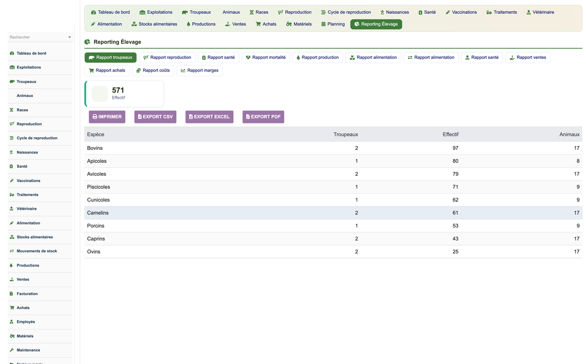The width and height of the screenshot is (588, 364).
Task: Open Animaux in the top navigation
Action: 231,12
